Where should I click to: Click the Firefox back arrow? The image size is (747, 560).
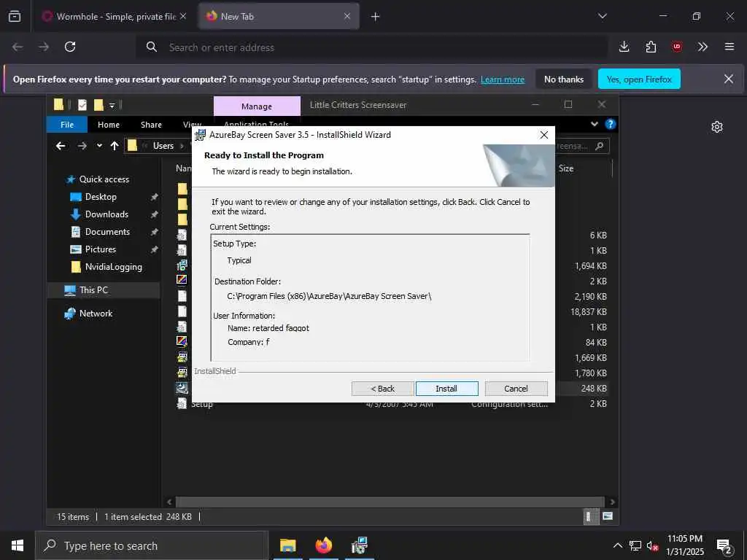(x=18, y=47)
